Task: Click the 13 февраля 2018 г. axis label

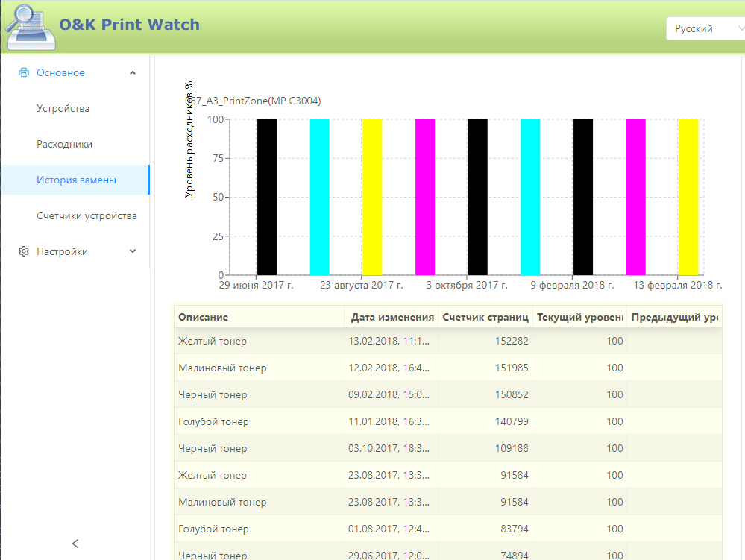Action: point(678,285)
